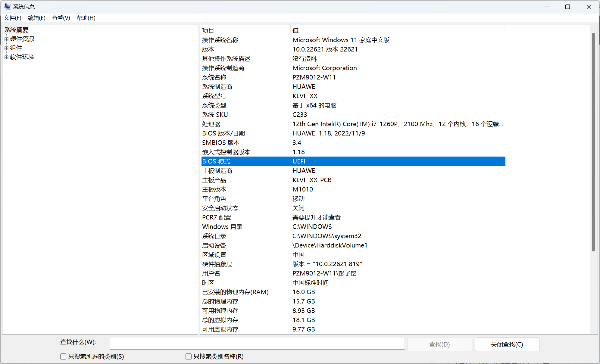Open the system window icon menu
The height and width of the screenshot is (364, 600).
tap(7, 6)
